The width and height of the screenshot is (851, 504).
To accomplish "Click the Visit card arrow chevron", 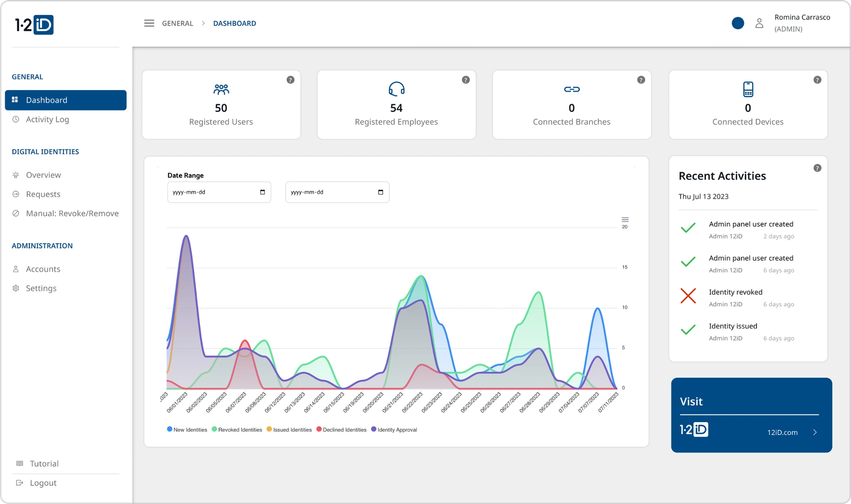I will [x=815, y=432].
